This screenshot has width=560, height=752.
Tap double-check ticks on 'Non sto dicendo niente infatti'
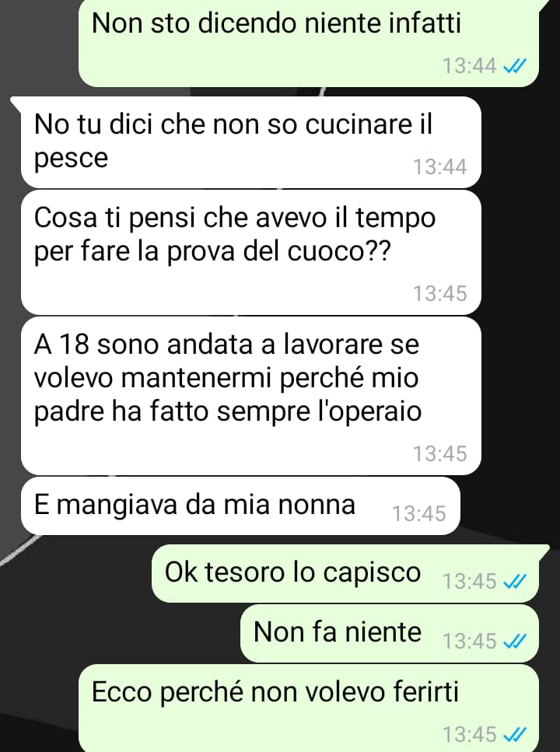(514, 65)
